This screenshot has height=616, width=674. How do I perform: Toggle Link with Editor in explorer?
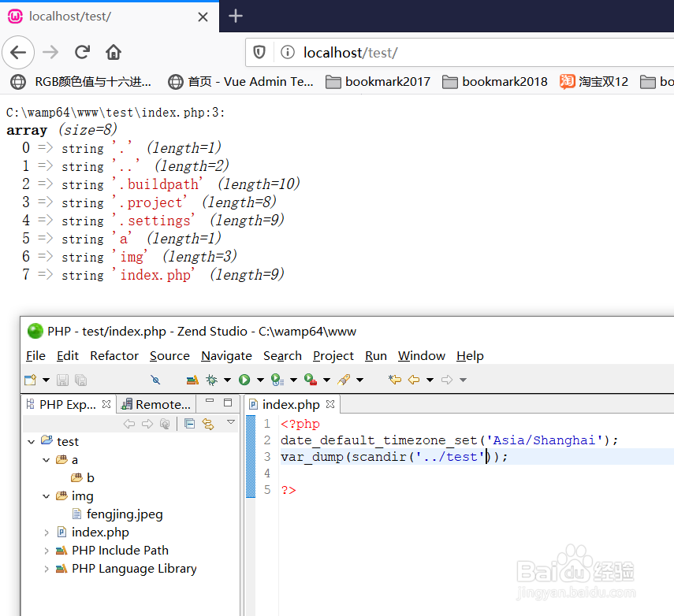point(208,424)
